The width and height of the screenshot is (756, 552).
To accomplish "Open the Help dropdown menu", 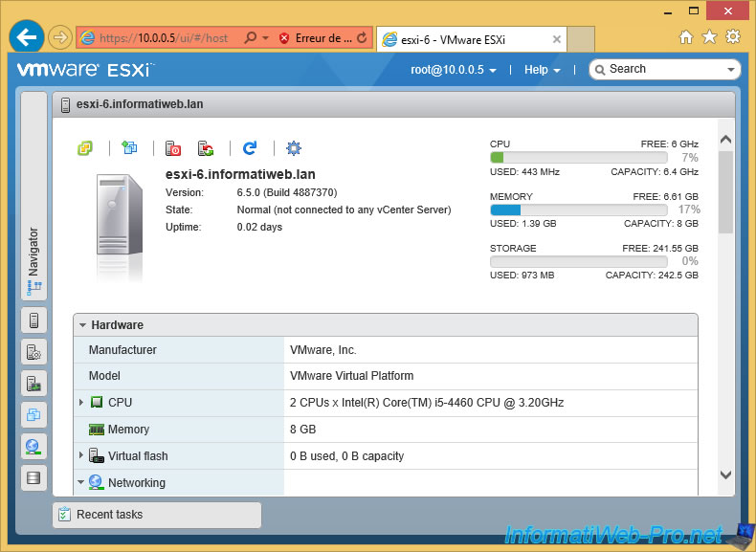I will point(543,70).
